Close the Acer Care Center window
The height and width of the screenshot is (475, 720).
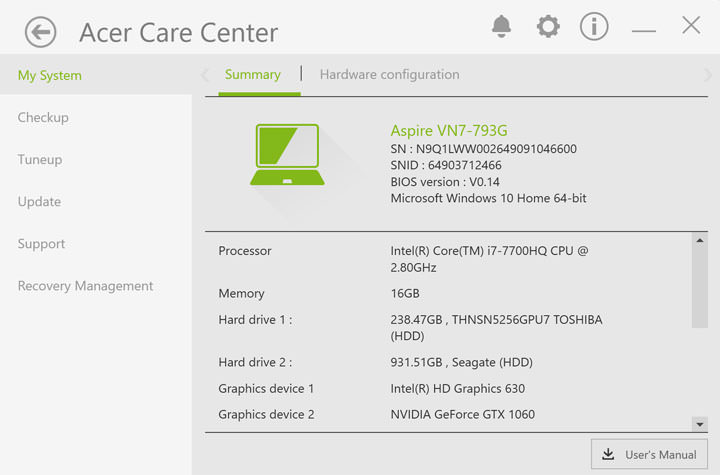pos(691,26)
